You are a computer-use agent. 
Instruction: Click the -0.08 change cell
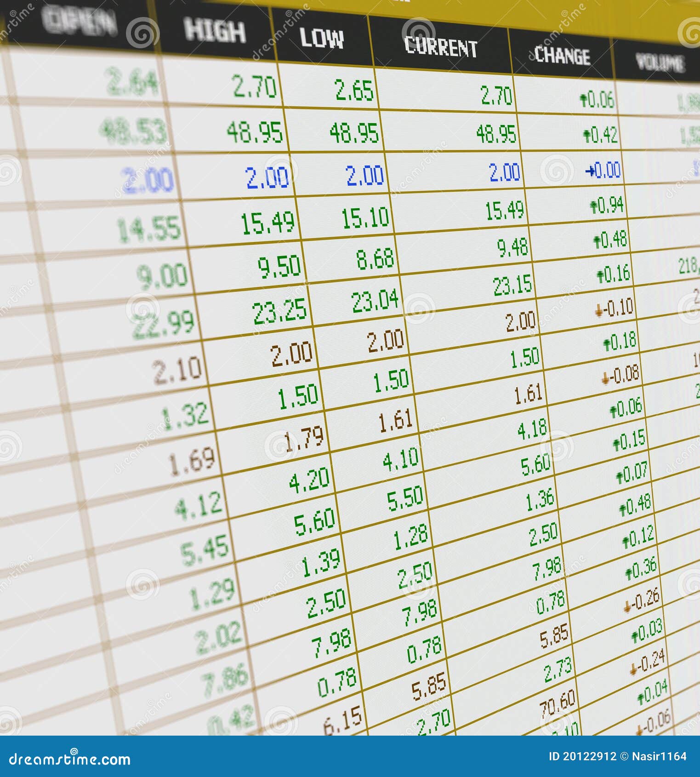click(620, 375)
